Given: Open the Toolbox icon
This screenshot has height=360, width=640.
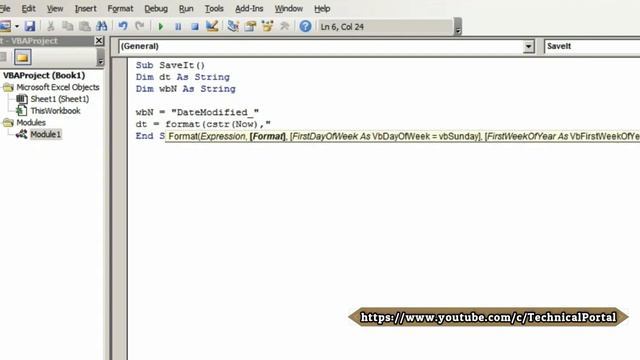Looking at the screenshot, I should (284, 27).
